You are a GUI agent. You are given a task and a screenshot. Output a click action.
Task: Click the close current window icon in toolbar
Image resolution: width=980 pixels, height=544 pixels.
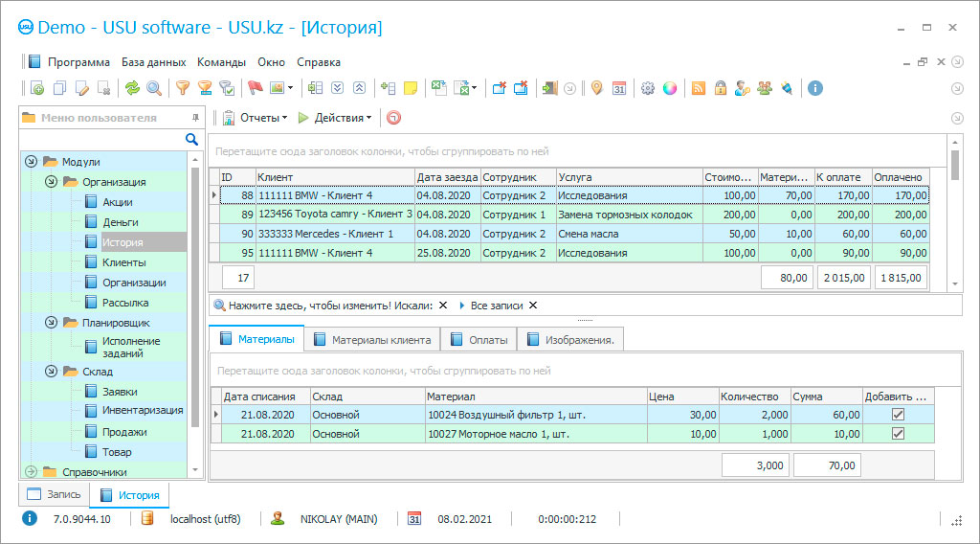(499, 88)
